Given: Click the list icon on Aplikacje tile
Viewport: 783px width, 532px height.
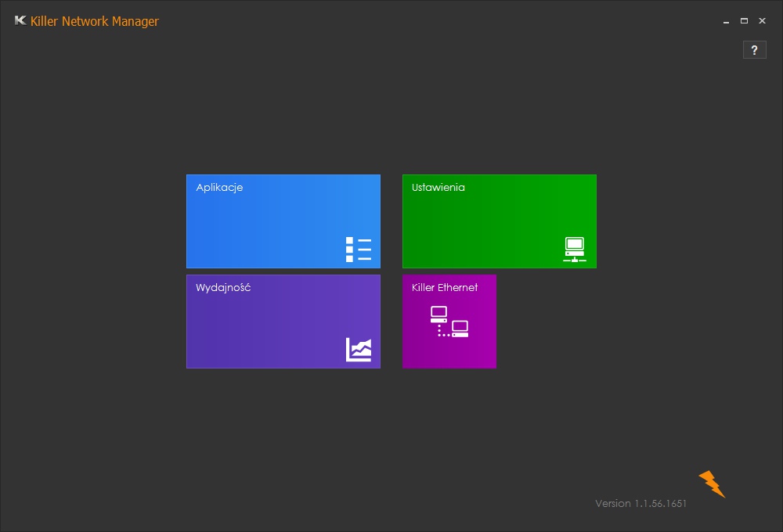Looking at the screenshot, I should [359, 249].
